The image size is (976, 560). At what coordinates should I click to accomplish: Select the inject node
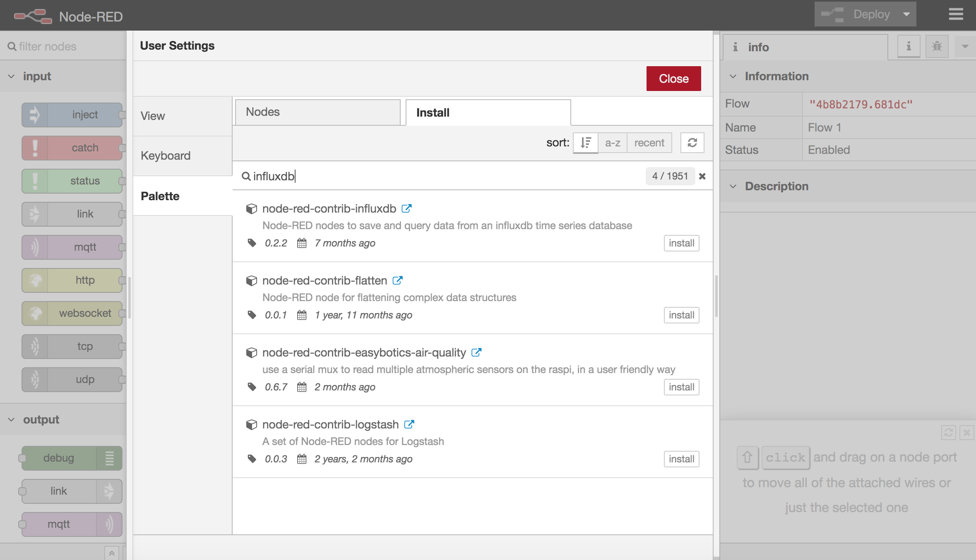click(x=72, y=115)
